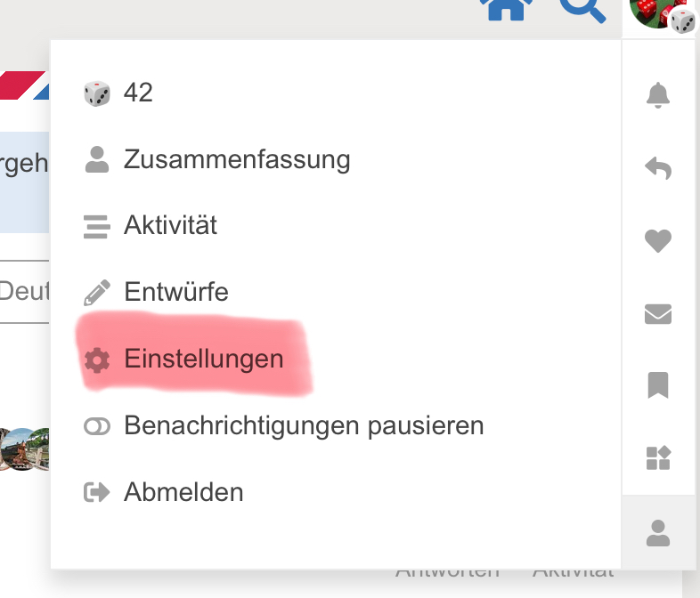700x598 pixels.
Task: Show replies via the arrow icon
Action: click(658, 167)
